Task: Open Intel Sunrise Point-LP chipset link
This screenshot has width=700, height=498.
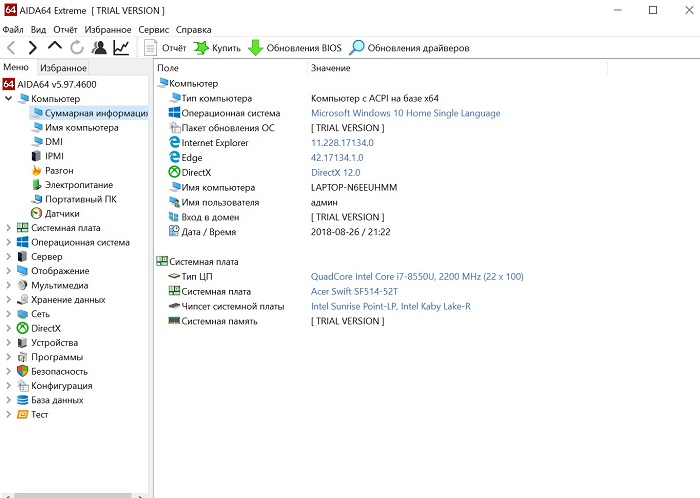Action: (391, 306)
